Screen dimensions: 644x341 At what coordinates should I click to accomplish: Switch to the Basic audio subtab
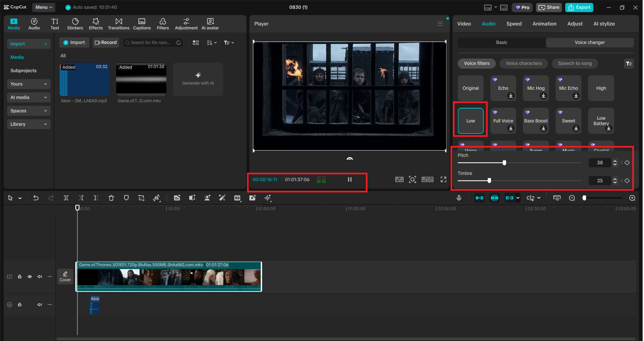tap(501, 42)
